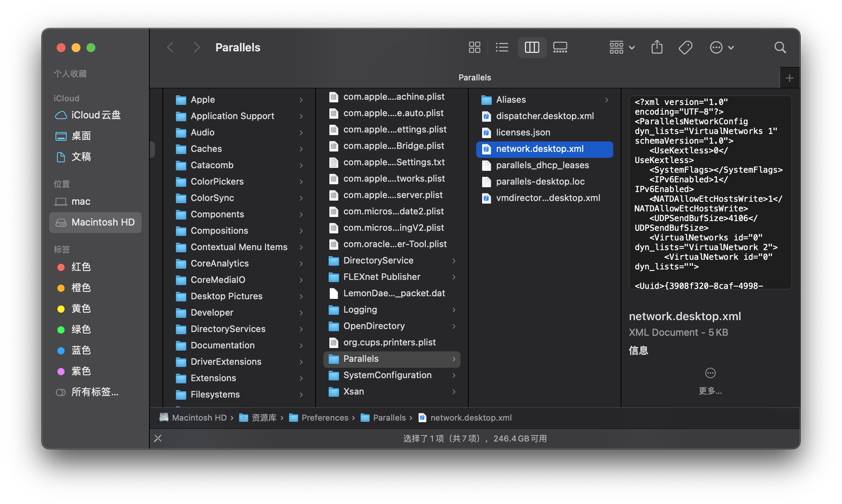Toggle column view mode
Viewport: 842px width, 504px height.
click(532, 47)
